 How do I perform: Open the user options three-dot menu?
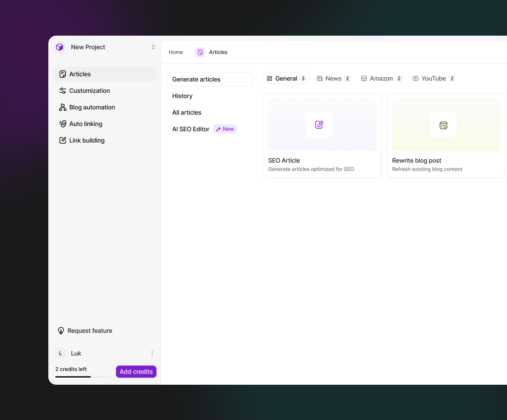coord(152,353)
